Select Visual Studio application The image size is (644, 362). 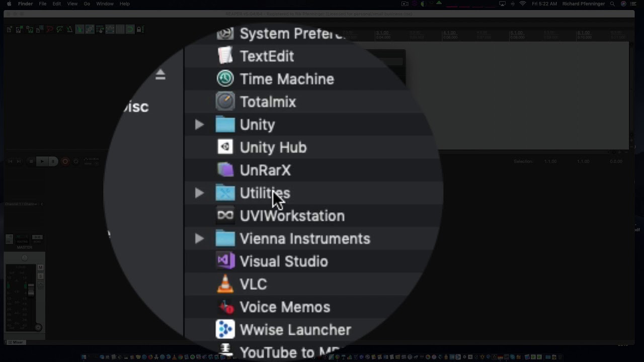click(x=272, y=261)
